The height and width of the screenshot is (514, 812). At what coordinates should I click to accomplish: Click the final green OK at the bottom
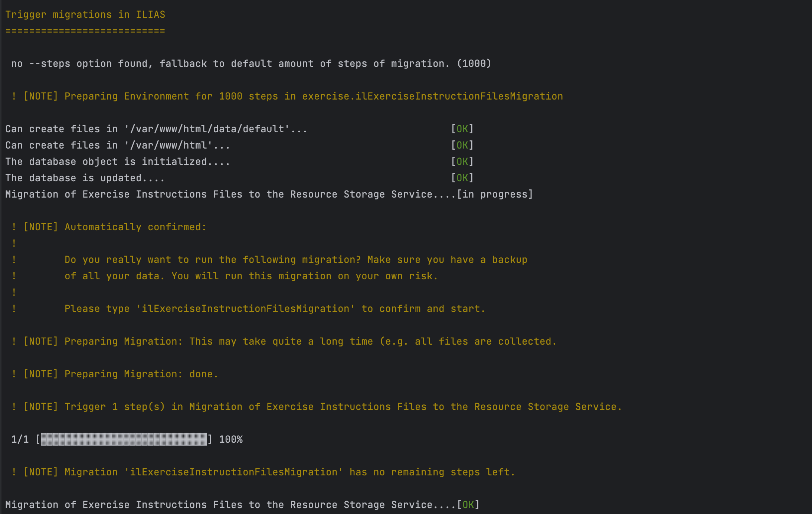(x=468, y=505)
